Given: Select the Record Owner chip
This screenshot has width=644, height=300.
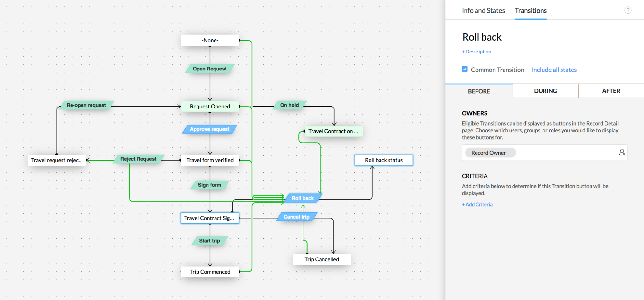Looking at the screenshot, I should tap(490, 152).
